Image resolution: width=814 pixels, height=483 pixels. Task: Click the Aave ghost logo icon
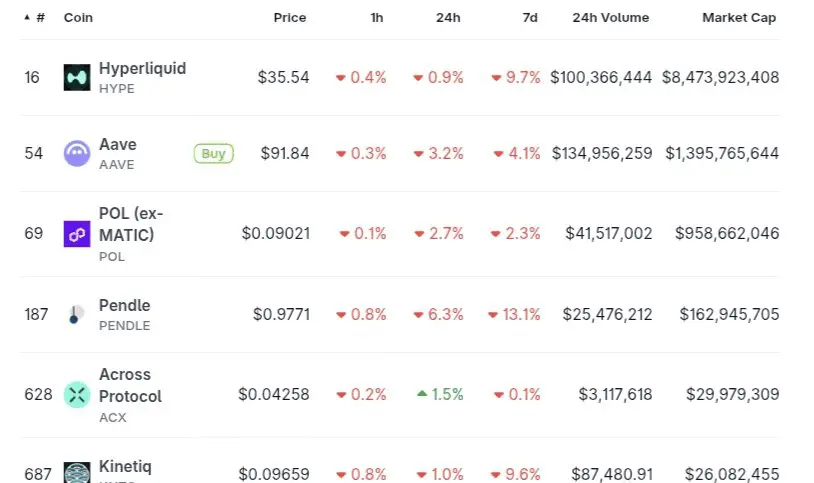pyautogui.click(x=77, y=153)
